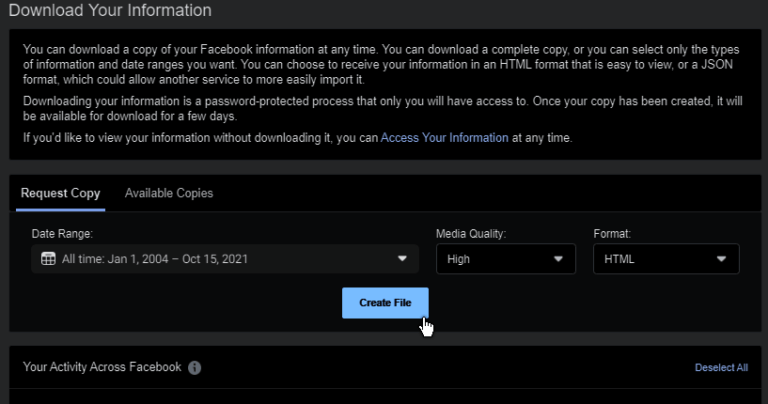Click the 'Media Quality:' label
The image size is (768, 404).
pos(471,234)
